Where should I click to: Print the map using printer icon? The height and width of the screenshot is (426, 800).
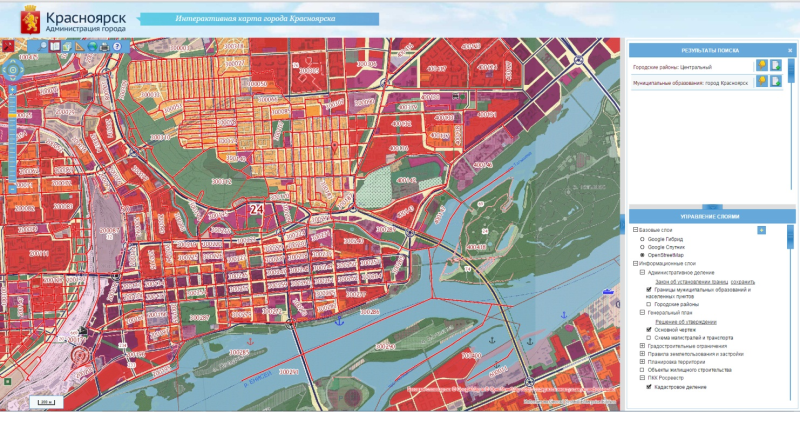[104, 46]
